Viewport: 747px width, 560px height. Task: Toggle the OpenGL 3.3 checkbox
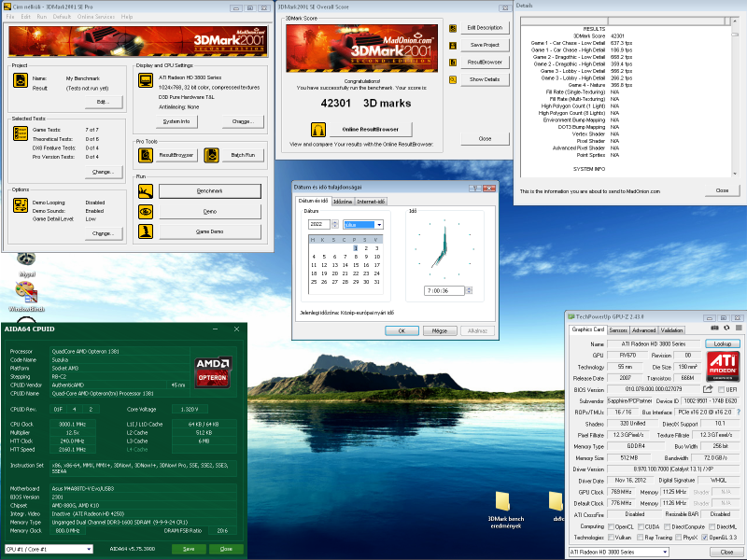pos(705,538)
